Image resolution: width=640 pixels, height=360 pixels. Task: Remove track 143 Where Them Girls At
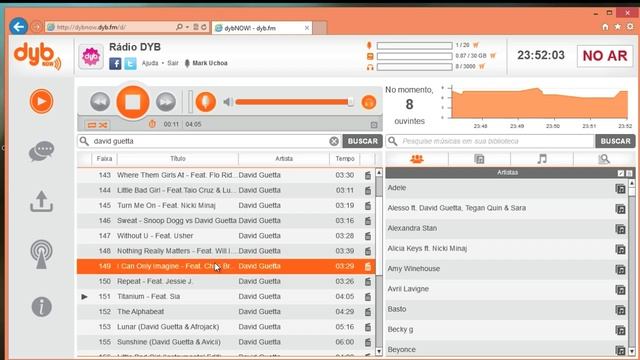click(x=368, y=175)
